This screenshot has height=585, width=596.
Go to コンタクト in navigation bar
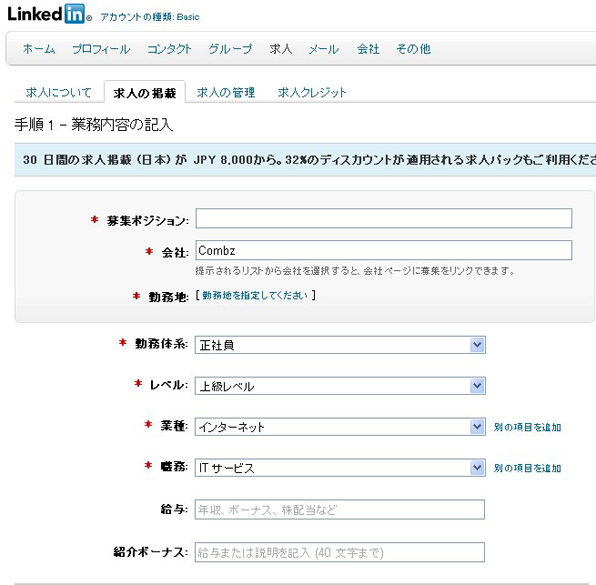coord(169,49)
